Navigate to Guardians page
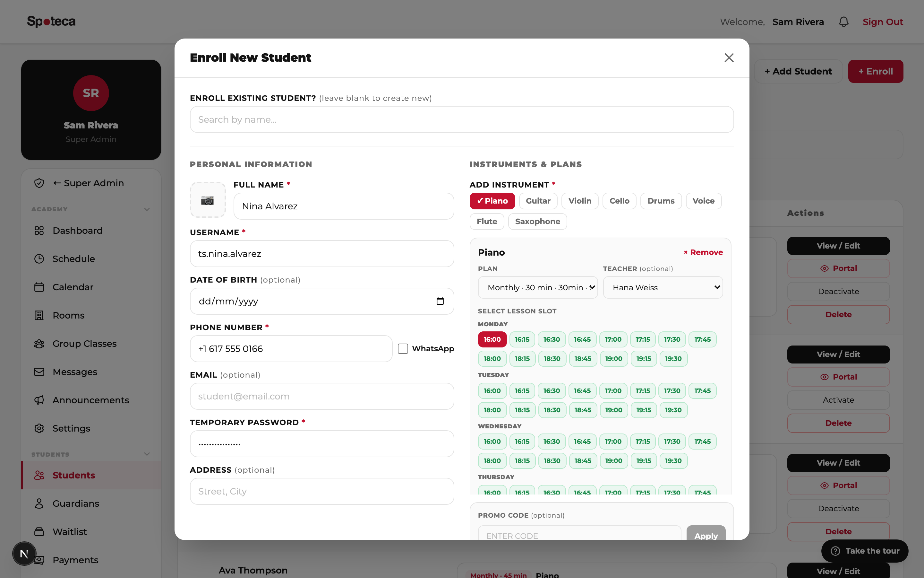This screenshot has width=924, height=578. click(91, 504)
